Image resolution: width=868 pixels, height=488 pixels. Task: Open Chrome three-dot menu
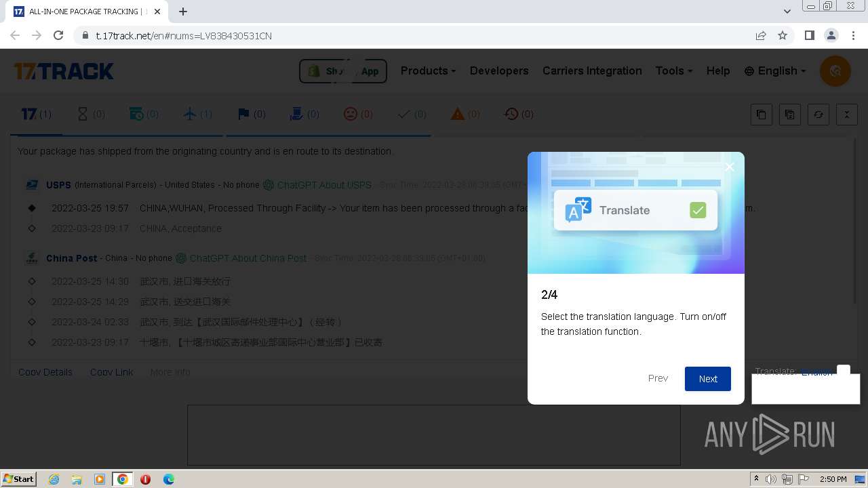(852, 35)
